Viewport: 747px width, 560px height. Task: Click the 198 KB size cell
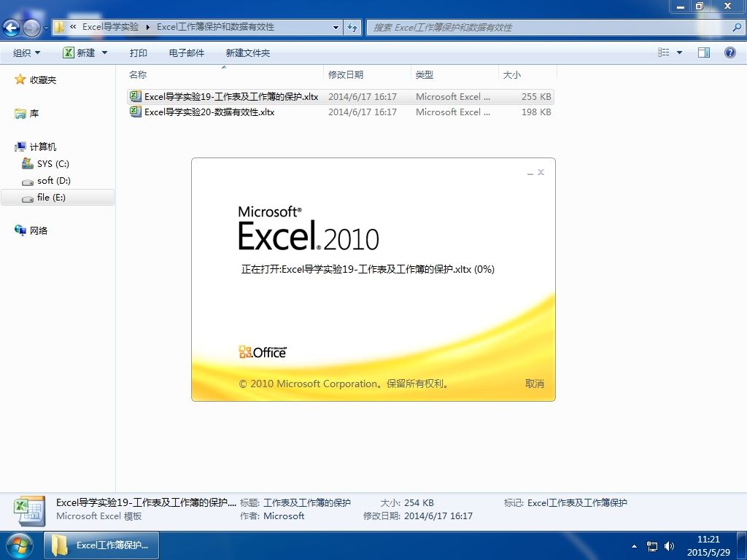point(536,112)
